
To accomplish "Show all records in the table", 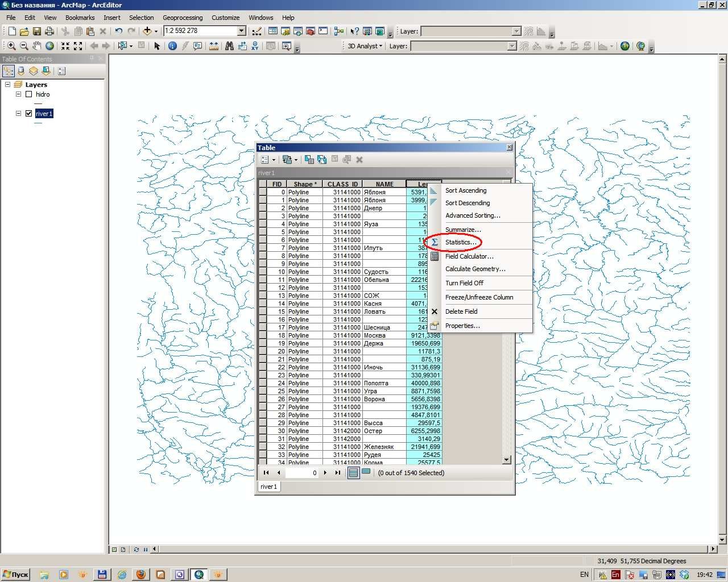I will point(354,472).
